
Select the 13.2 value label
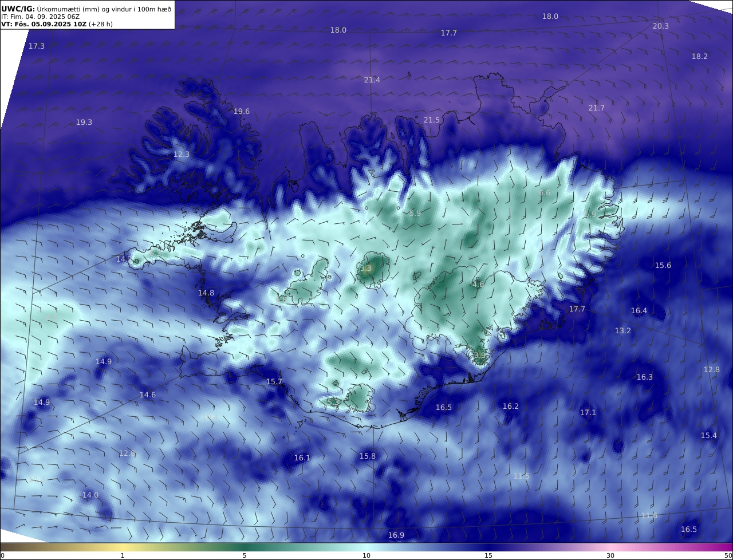coord(623,330)
